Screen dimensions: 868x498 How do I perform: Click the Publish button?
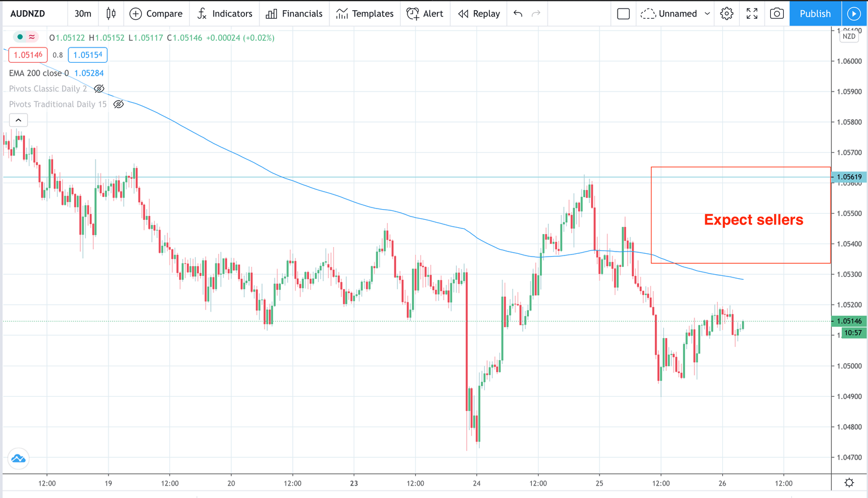(814, 14)
